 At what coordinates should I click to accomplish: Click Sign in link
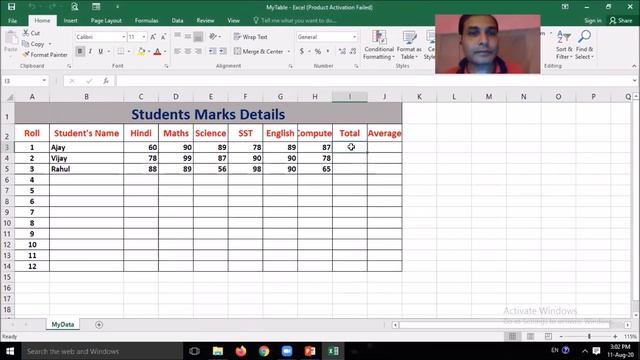pos(593,20)
